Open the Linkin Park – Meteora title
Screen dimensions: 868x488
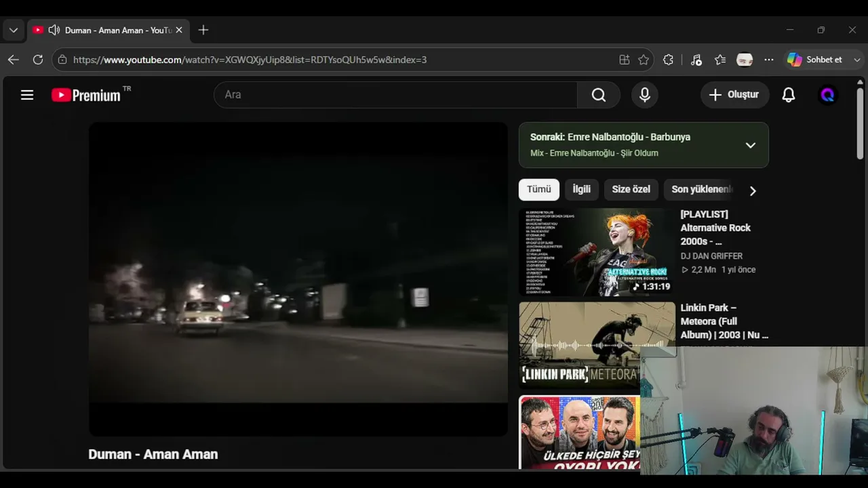[x=724, y=321]
